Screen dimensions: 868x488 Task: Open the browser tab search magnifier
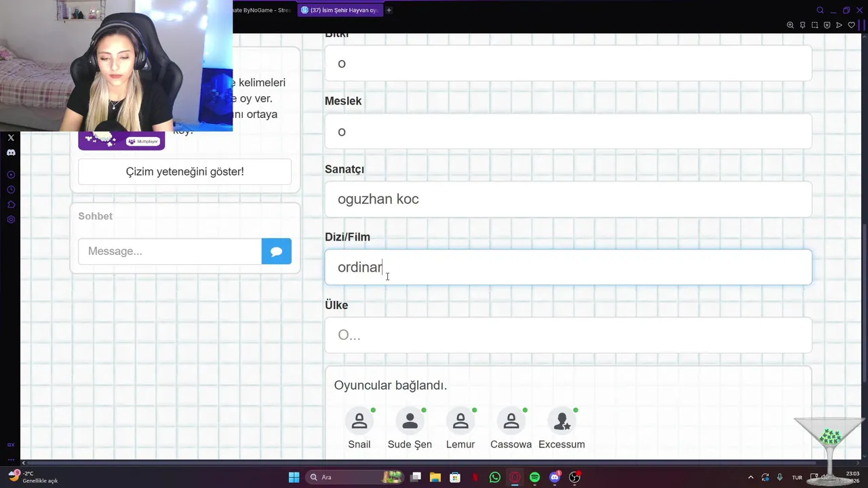click(x=820, y=10)
